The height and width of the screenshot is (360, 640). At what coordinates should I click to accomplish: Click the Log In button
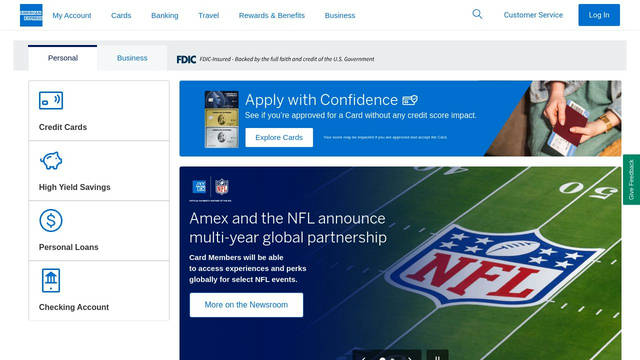[599, 15]
